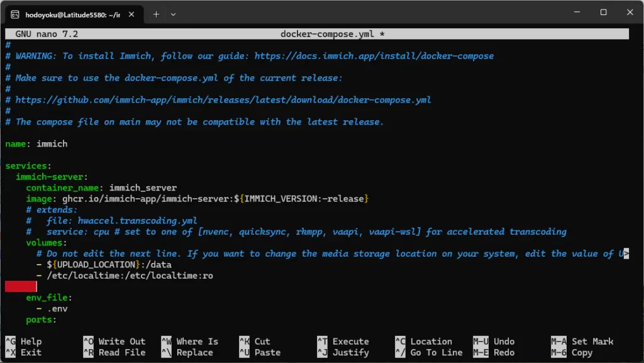
Task: Click the red highlighted trailing whitespace line
Action: [21, 287]
